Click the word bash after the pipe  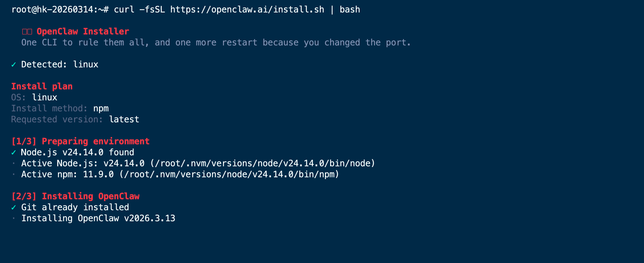(x=350, y=10)
